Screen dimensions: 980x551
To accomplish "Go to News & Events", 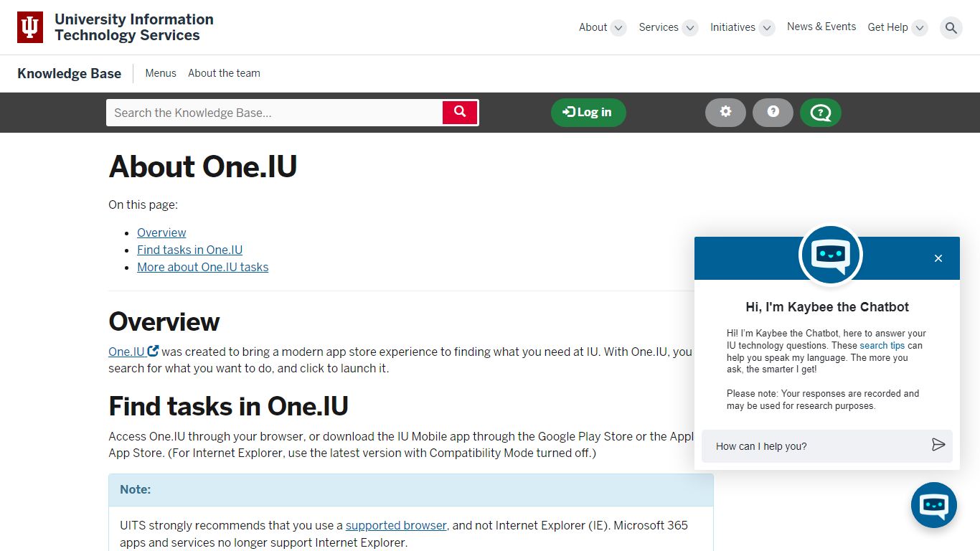I will (x=821, y=27).
